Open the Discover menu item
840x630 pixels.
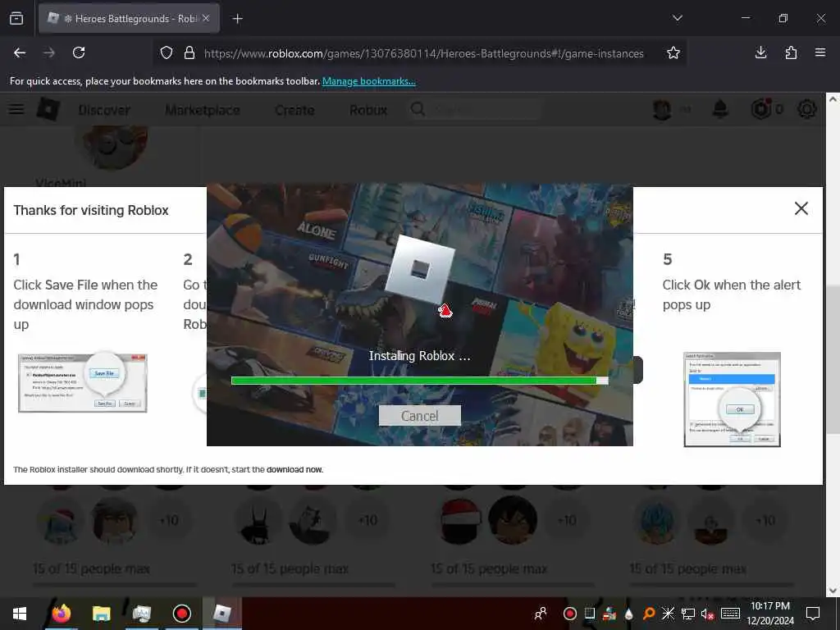104,110
